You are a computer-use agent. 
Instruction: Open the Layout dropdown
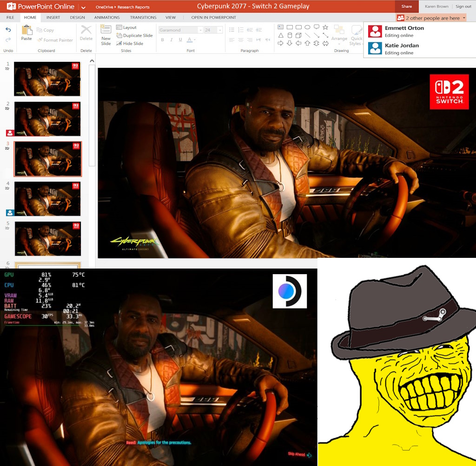click(126, 27)
